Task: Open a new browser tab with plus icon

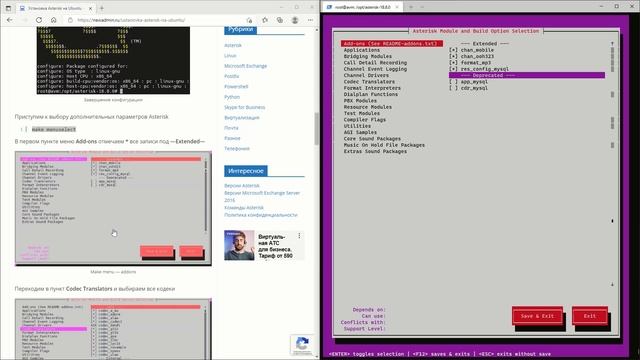Action: pyautogui.click(x=102, y=8)
